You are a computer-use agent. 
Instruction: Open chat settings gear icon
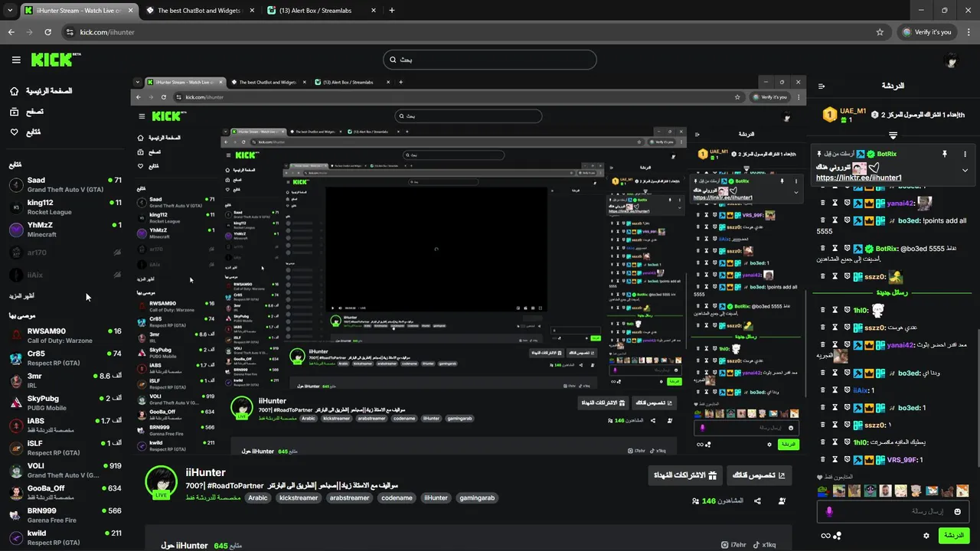926,536
